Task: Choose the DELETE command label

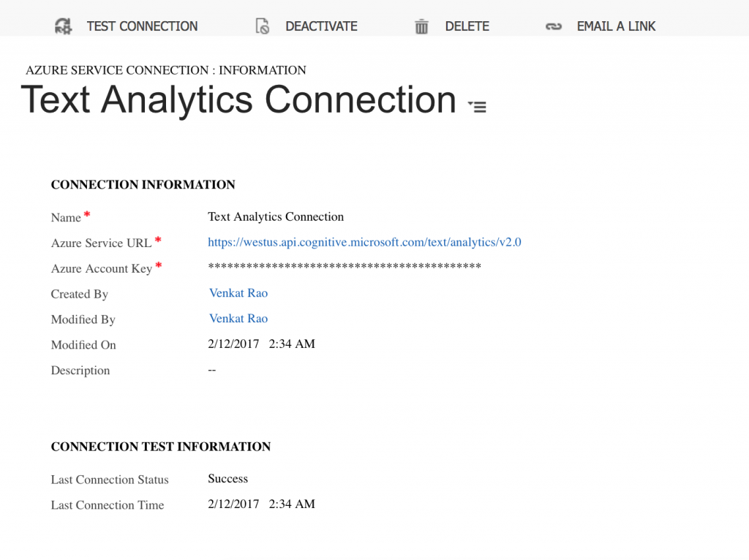Action: point(467,26)
